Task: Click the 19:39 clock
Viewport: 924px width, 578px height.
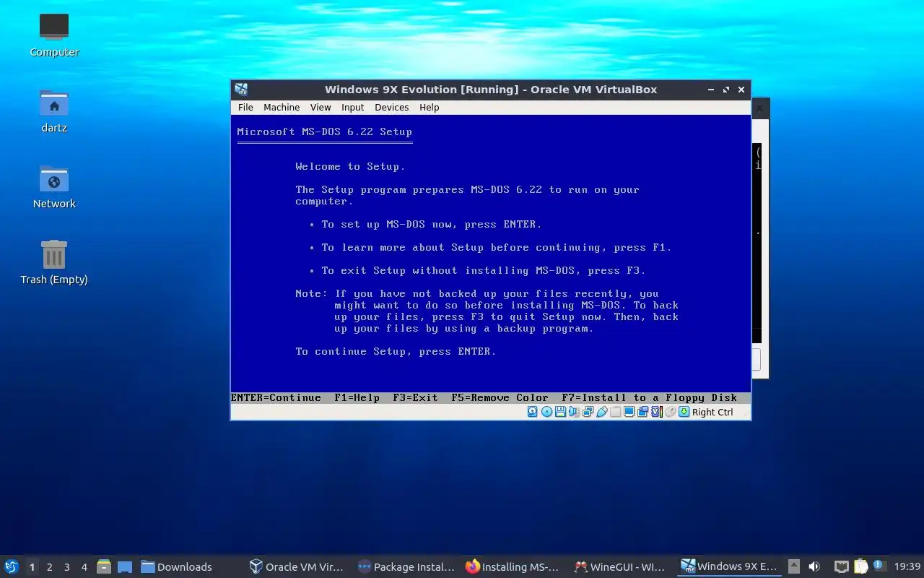Action: 907,566
